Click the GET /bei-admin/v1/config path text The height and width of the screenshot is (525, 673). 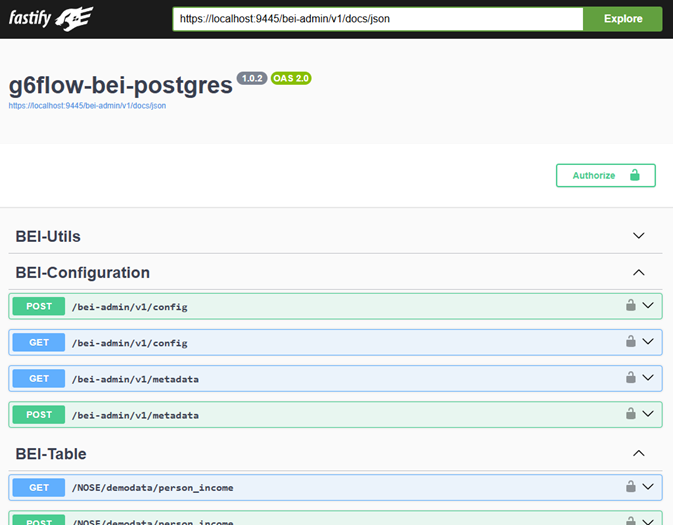point(130,343)
